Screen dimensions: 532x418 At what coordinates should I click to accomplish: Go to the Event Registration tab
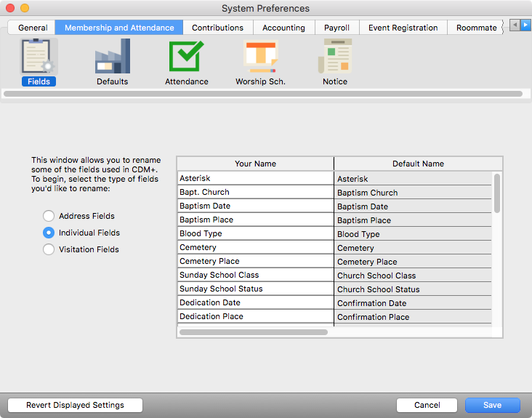pos(403,28)
